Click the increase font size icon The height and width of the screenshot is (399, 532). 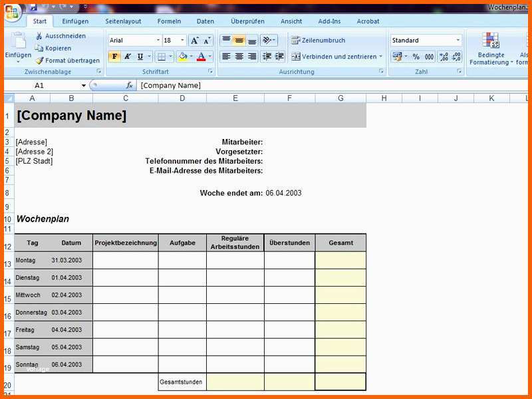pyautogui.click(x=194, y=41)
